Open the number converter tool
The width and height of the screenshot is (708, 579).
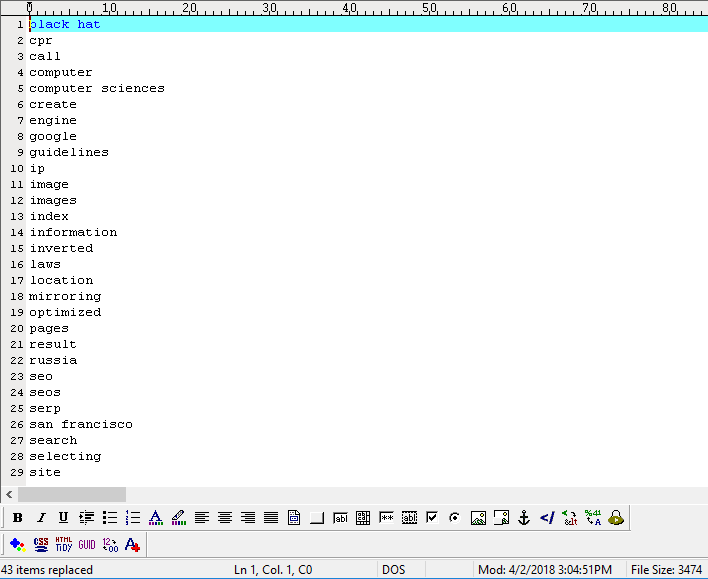point(110,545)
